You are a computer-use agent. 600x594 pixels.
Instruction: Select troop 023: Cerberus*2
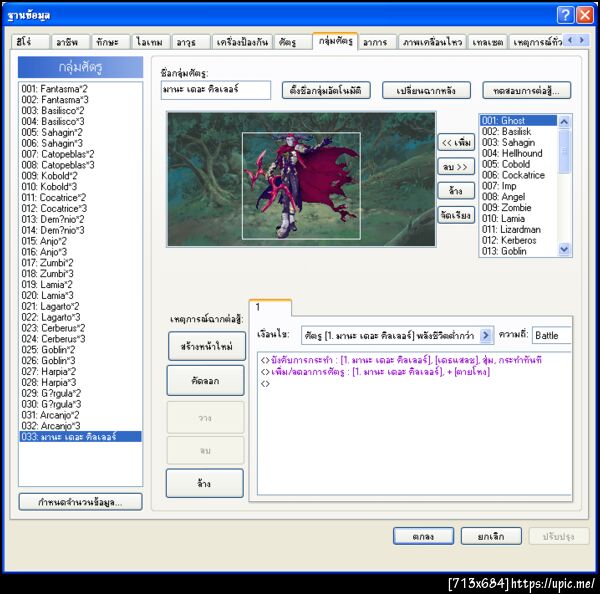[x=80, y=328]
